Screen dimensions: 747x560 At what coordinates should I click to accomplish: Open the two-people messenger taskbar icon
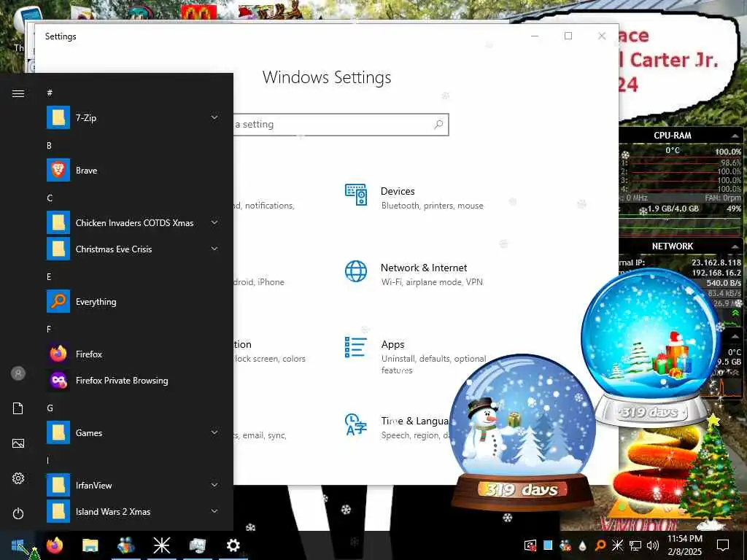pyautogui.click(x=125, y=545)
